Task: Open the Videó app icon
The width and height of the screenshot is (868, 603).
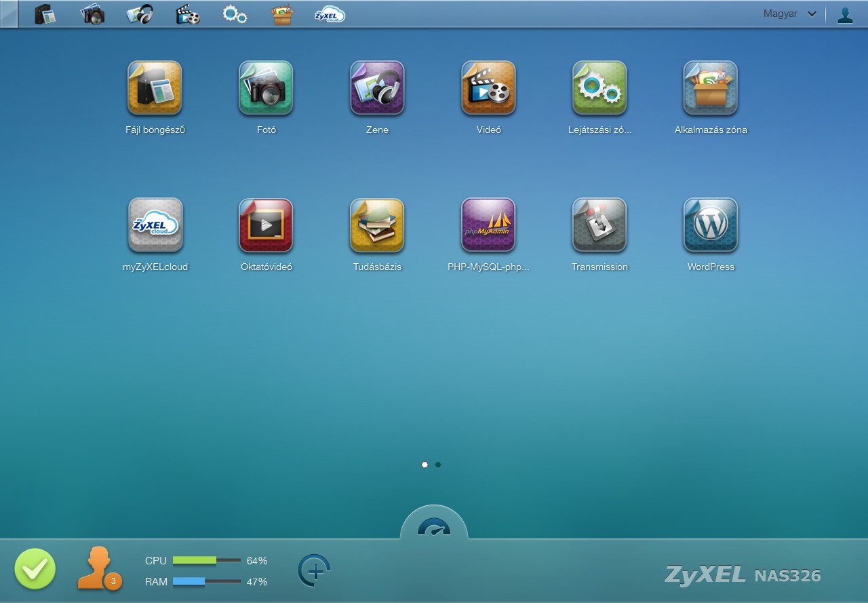Action: pyautogui.click(x=488, y=88)
